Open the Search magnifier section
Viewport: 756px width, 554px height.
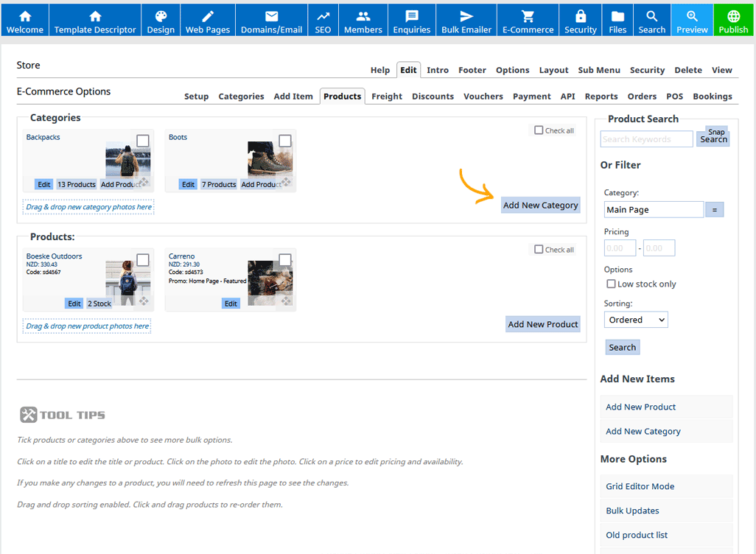coord(652,20)
